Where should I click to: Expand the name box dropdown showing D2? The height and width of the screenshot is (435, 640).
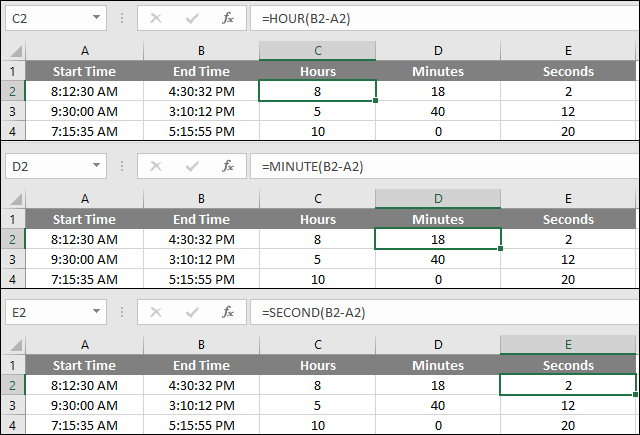[x=96, y=165]
